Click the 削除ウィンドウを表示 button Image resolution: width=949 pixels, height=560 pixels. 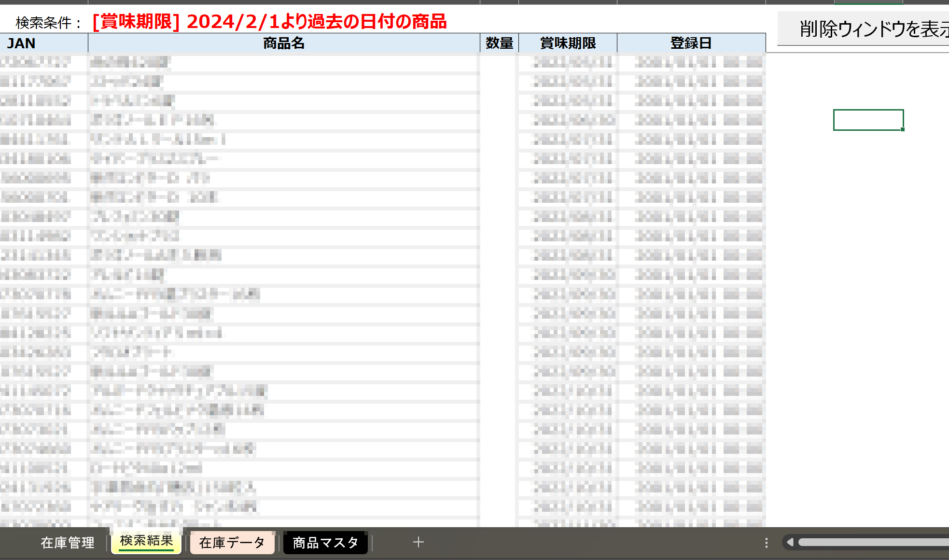pyautogui.click(x=863, y=28)
